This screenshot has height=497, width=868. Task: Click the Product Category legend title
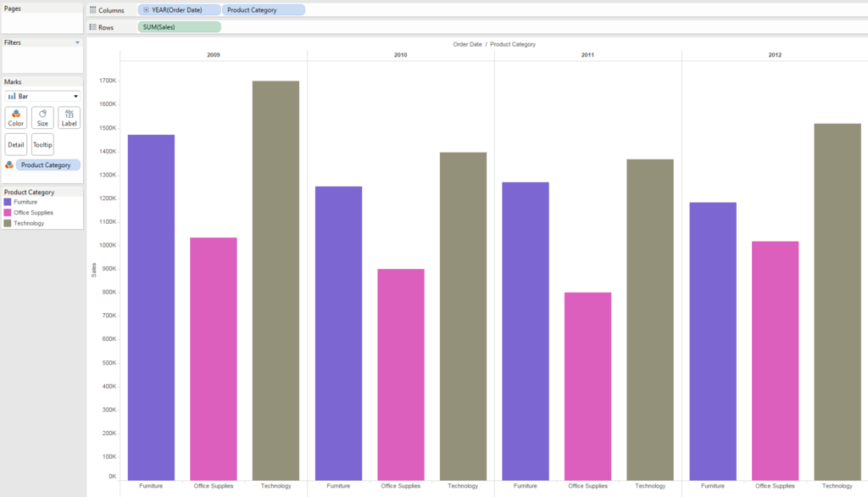point(30,193)
